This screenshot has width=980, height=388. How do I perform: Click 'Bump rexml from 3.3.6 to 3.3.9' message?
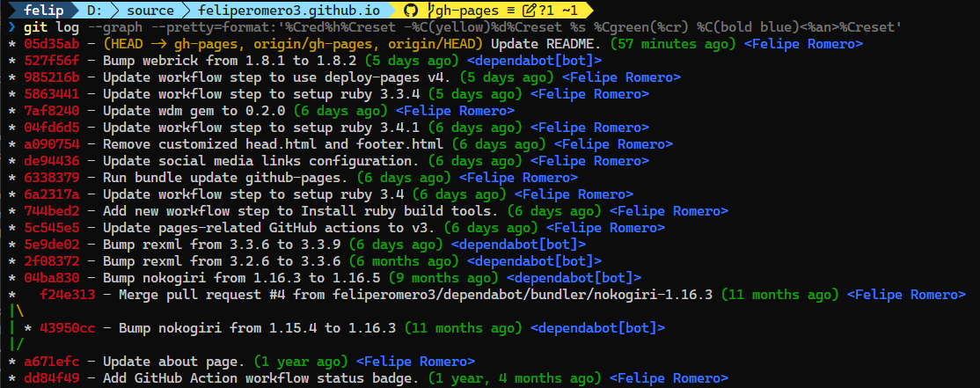(x=222, y=245)
